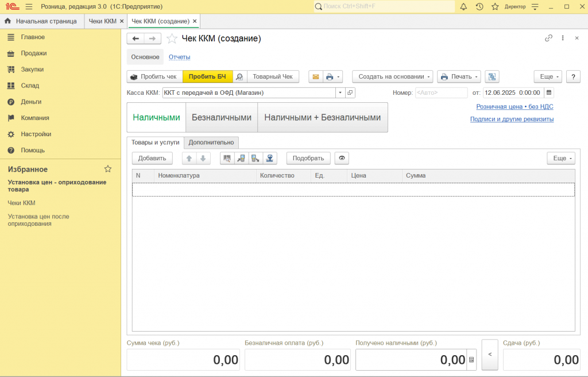
Task: Move row down arrow
Action: (203, 159)
